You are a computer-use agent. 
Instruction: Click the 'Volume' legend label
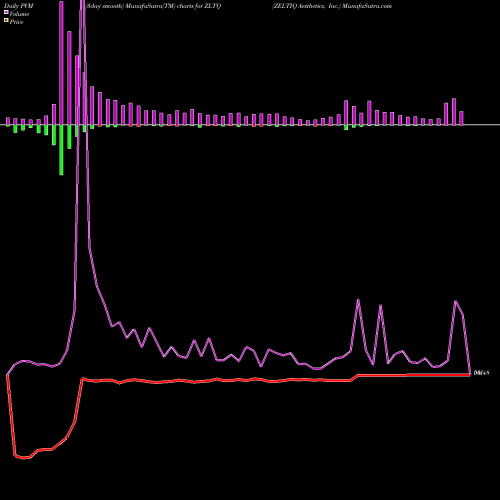coord(19,14)
